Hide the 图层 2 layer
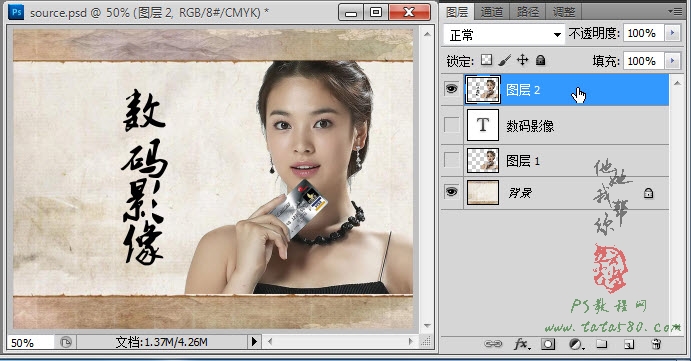 pos(451,89)
